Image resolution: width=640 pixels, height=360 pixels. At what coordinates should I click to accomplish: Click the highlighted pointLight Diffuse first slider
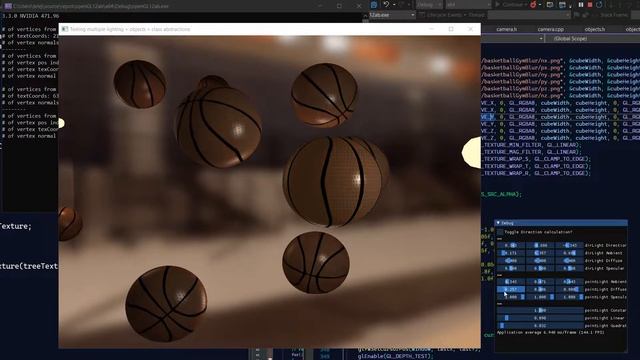pos(511,289)
